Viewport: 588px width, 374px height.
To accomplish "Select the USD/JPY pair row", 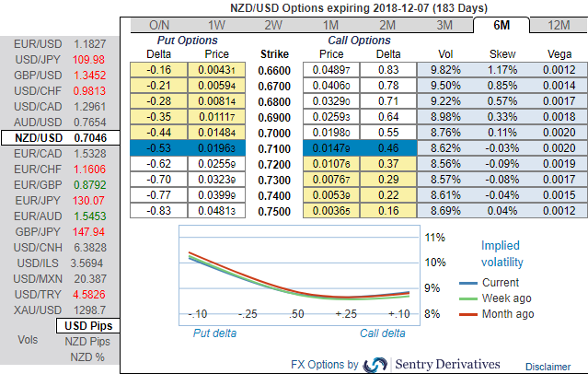I will [60, 60].
